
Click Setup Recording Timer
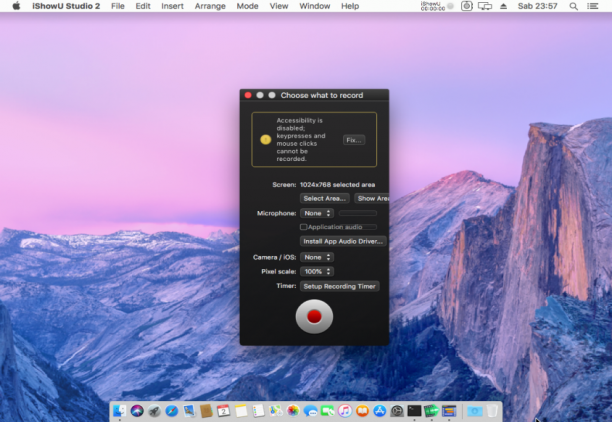(340, 286)
